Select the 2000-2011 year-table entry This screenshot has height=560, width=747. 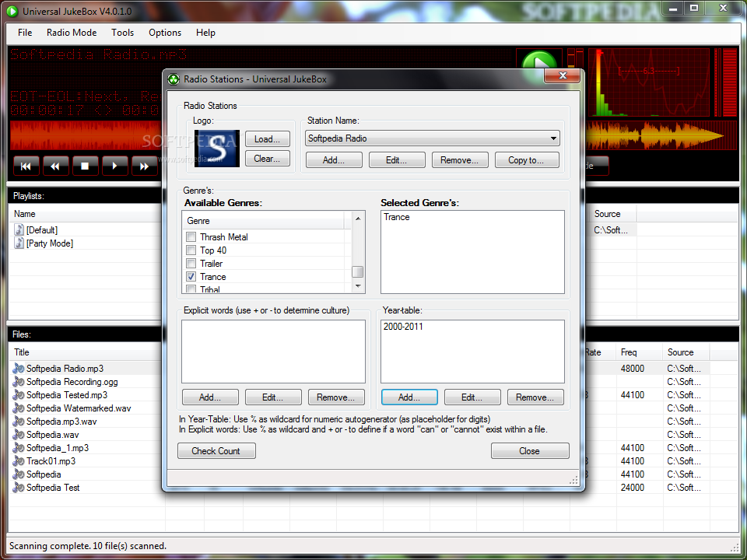pyautogui.click(x=404, y=327)
